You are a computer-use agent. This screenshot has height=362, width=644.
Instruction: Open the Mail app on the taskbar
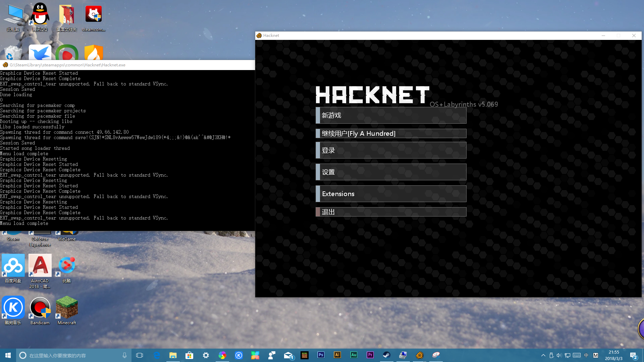(288, 355)
